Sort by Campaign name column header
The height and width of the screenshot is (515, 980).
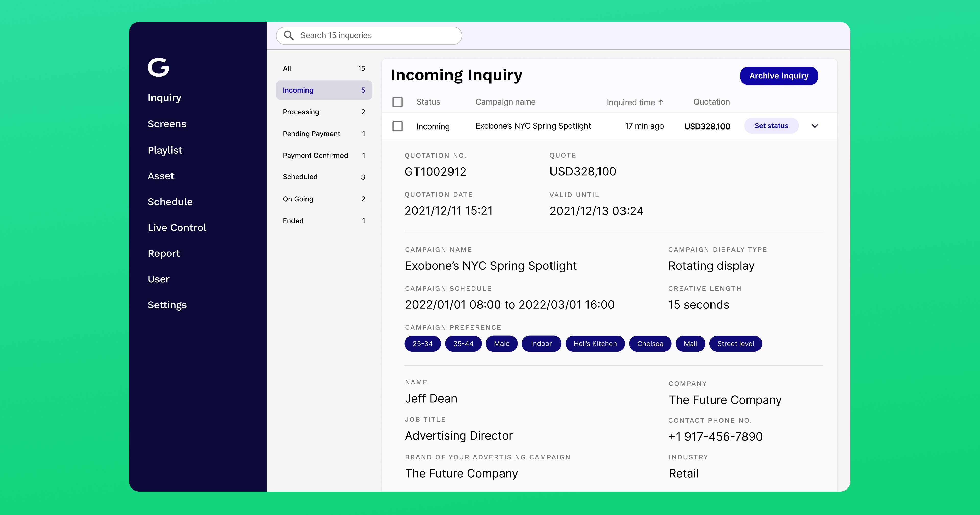point(505,102)
